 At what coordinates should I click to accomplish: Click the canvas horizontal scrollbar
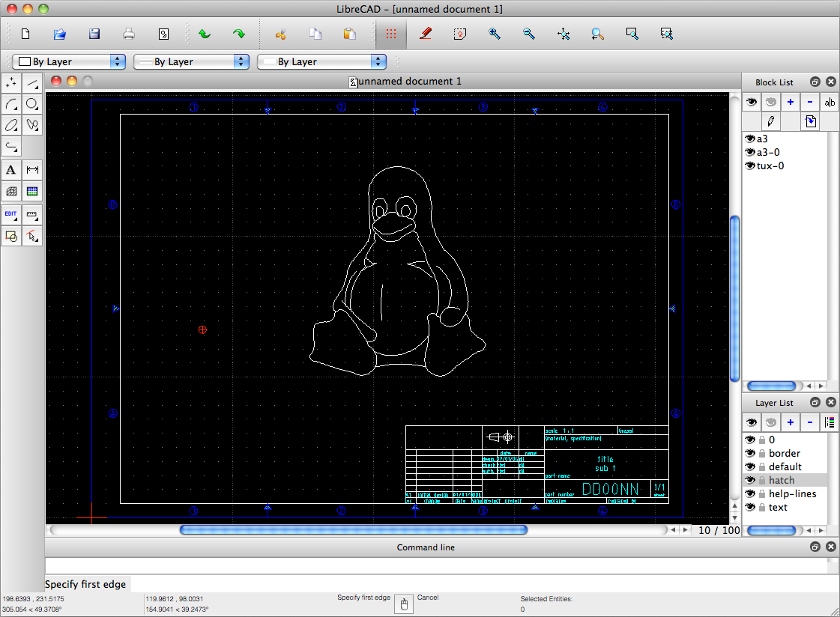click(353, 530)
